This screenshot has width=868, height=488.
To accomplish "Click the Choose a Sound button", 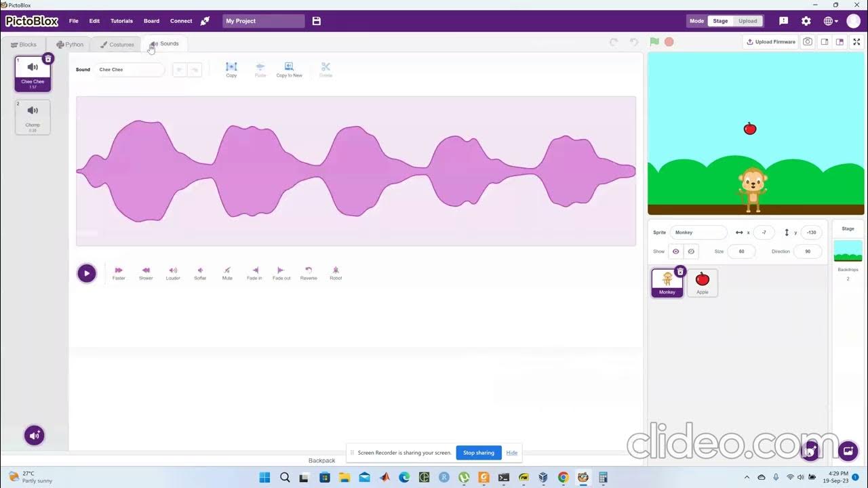I will [35, 435].
